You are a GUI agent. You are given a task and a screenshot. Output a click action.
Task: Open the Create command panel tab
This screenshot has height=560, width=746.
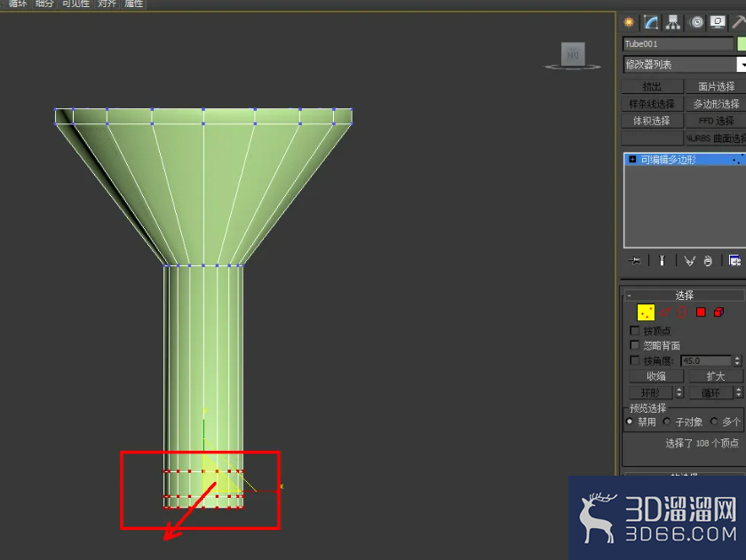point(629,22)
